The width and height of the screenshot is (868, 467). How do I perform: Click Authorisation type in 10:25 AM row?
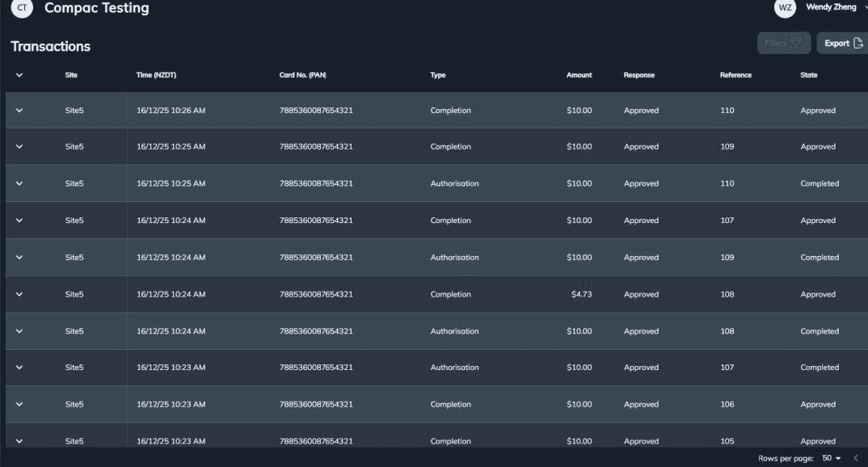coord(454,183)
